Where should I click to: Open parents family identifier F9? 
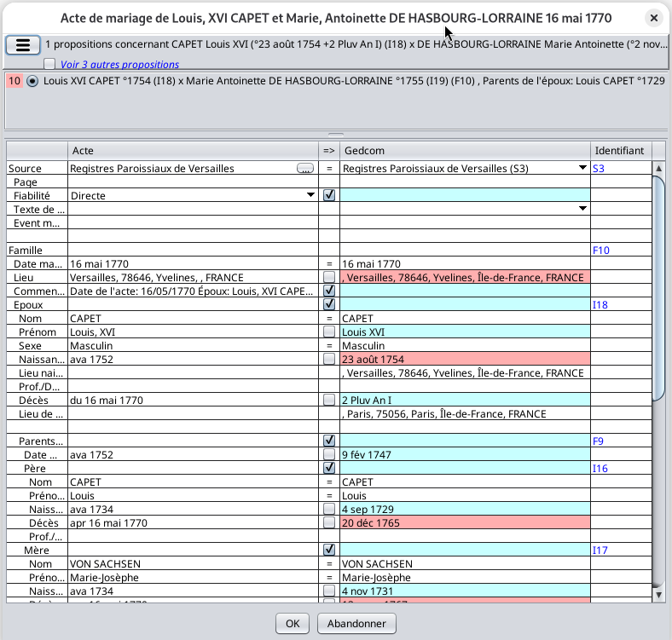point(598,441)
